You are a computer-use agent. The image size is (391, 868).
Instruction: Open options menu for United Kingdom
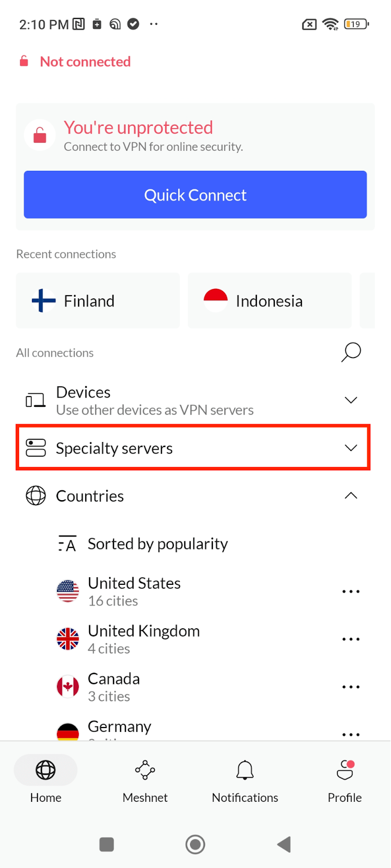(x=351, y=639)
